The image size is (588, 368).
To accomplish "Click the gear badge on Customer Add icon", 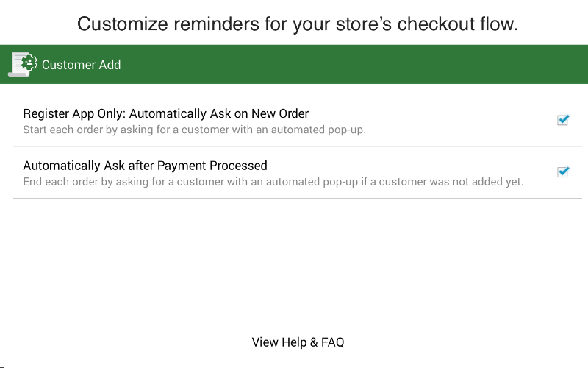I will tap(29, 62).
